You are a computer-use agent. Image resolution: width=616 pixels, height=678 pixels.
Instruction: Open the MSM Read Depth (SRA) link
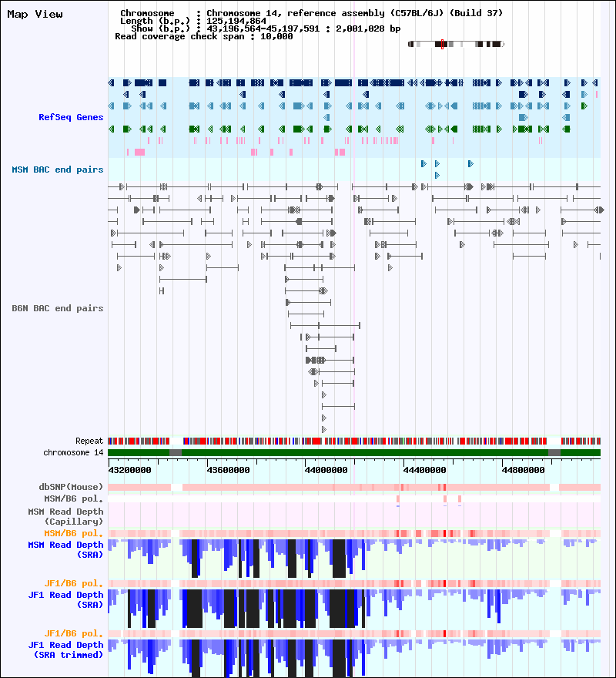65,549
